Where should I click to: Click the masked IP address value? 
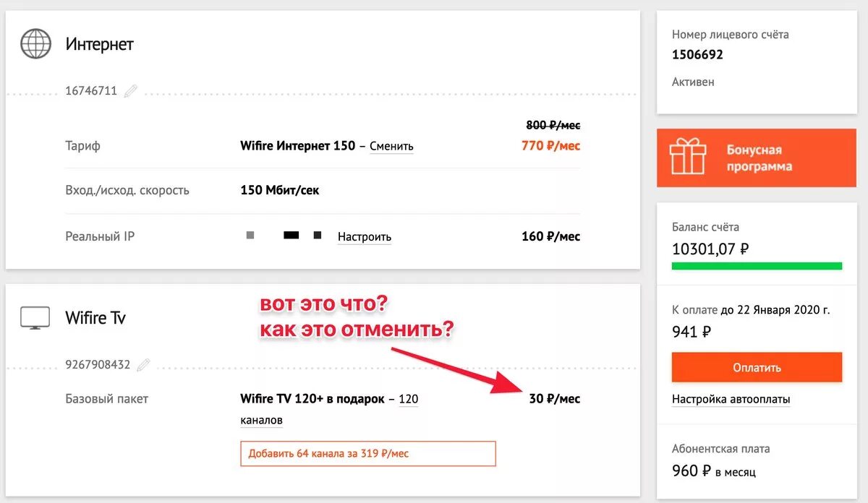[284, 236]
